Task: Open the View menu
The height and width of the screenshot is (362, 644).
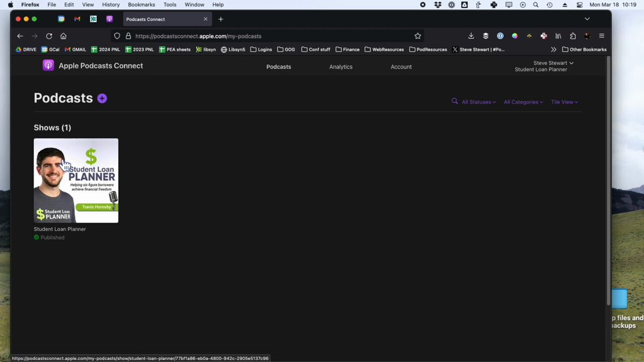Action: (x=87, y=4)
